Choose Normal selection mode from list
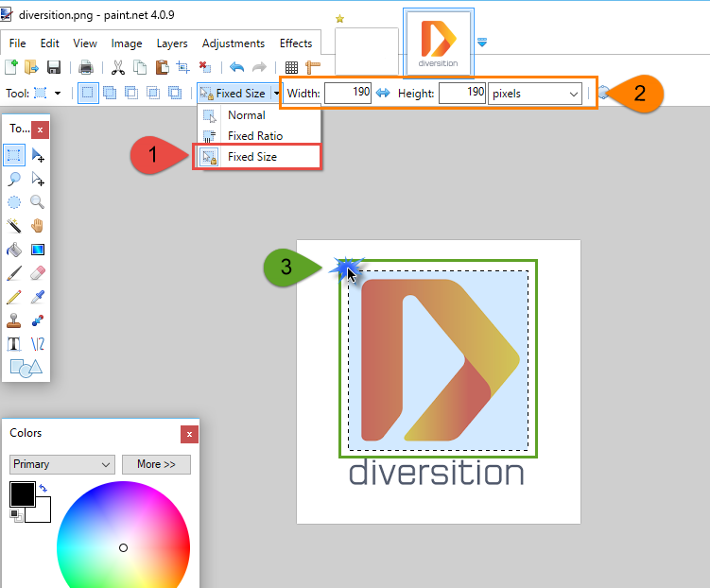This screenshot has height=588, width=710. [258, 115]
